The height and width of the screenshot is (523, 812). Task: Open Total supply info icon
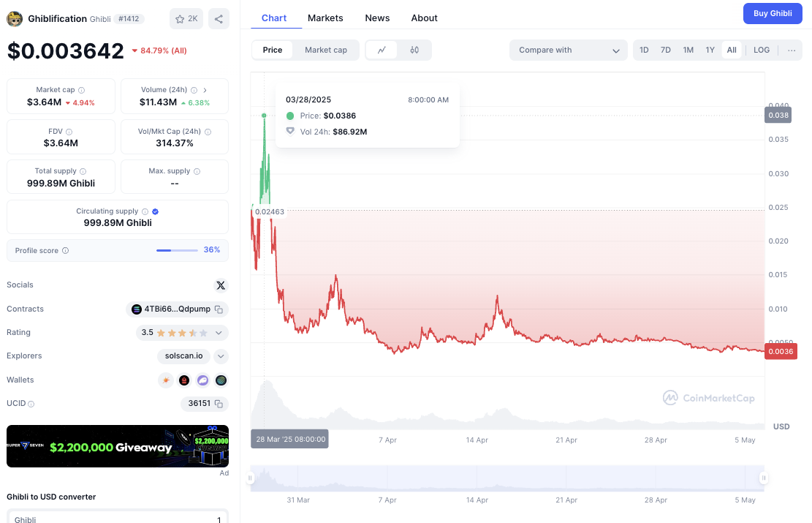(83, 171)
